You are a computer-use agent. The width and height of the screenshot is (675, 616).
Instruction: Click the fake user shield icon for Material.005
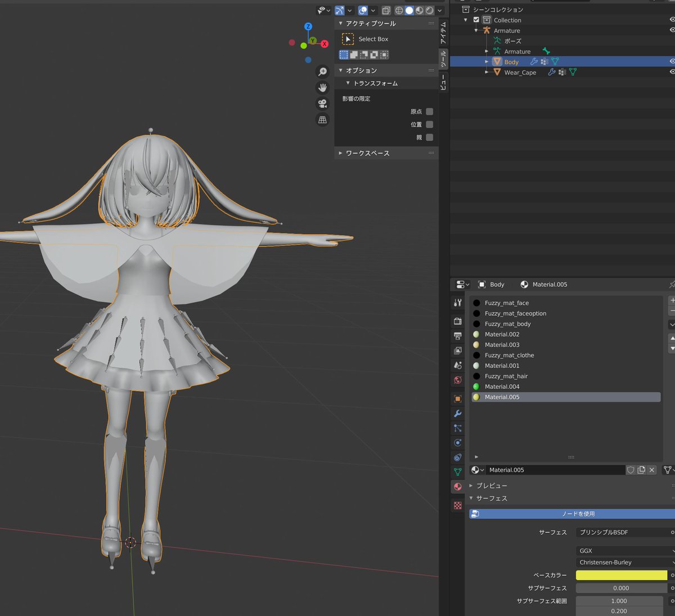pos(631,470)
